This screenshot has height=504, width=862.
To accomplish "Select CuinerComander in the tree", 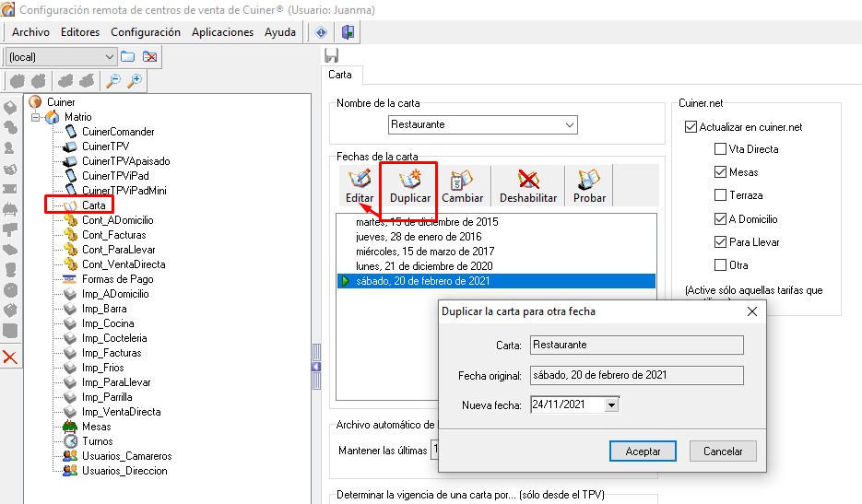I will (118, 132).
